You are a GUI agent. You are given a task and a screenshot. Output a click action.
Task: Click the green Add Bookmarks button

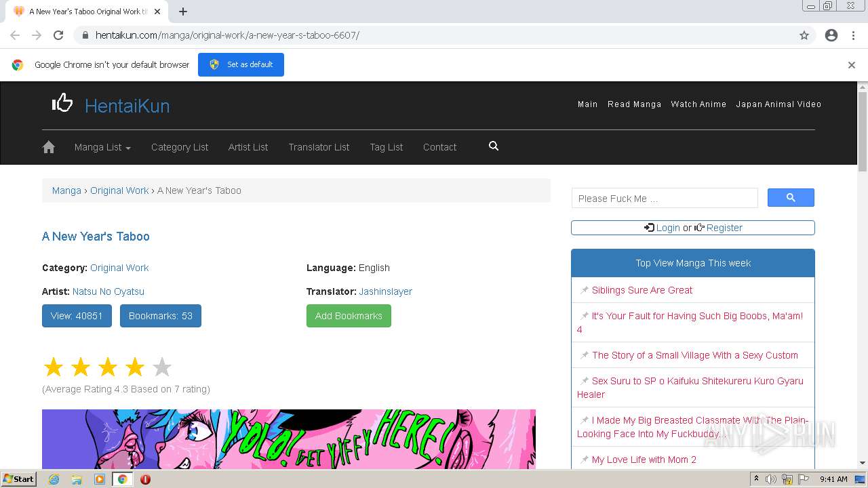tap(349, 316)
